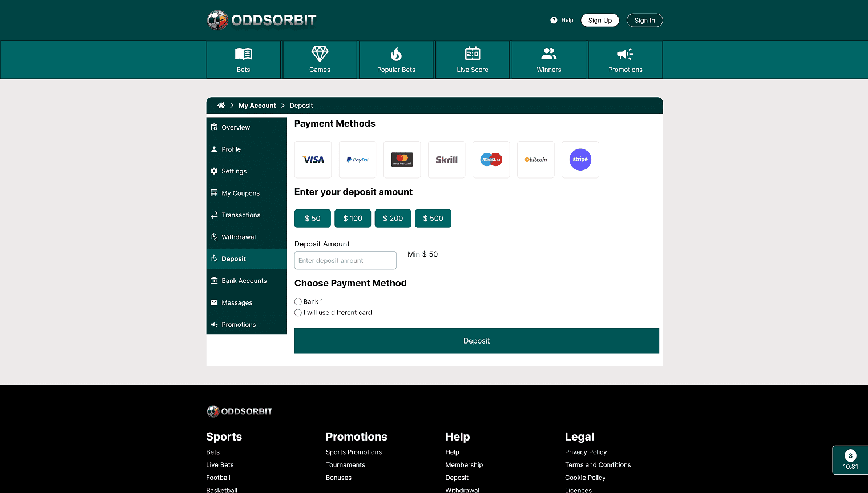Viewport: 868px width, 493px height.
Task: Open Messages in sidebar
Action: pyautogui.click(x=247, y=303)
